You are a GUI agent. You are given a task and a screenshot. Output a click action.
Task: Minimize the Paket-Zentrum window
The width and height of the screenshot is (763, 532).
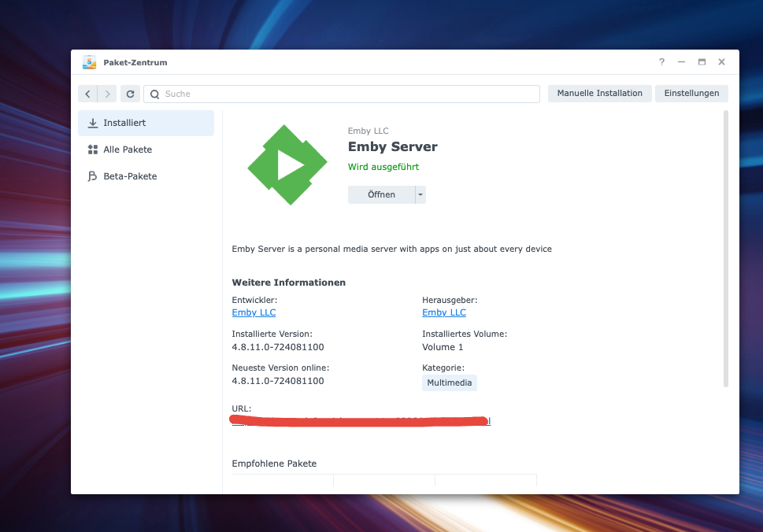click(x=681, y=61)
